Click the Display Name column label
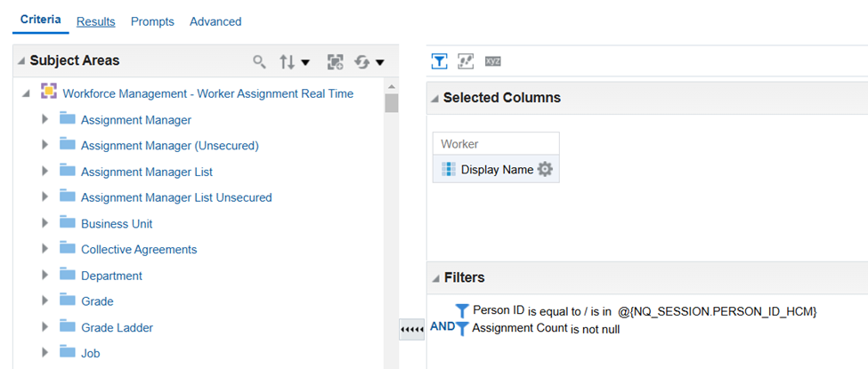 pyautogui.click(x=497, y=170)
